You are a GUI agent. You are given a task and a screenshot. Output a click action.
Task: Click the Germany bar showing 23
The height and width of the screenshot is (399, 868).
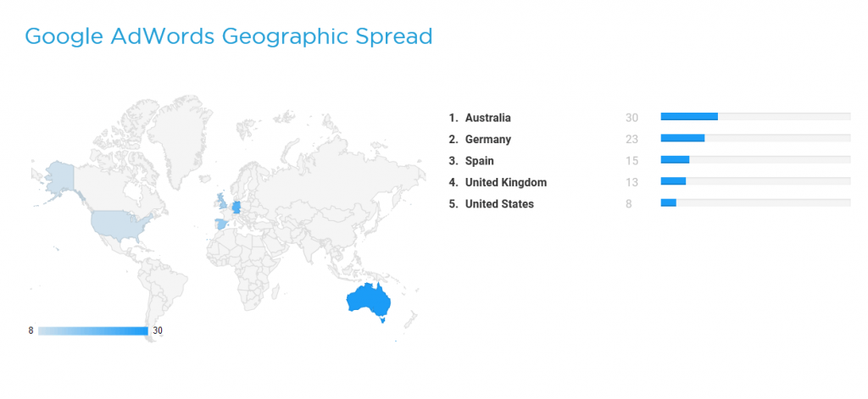click(682, 138)
